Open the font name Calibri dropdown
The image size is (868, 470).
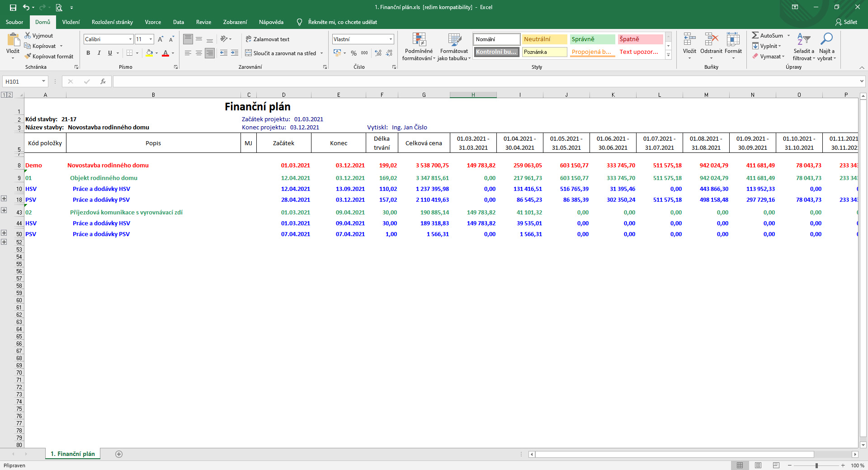click(x=130, y=39)
